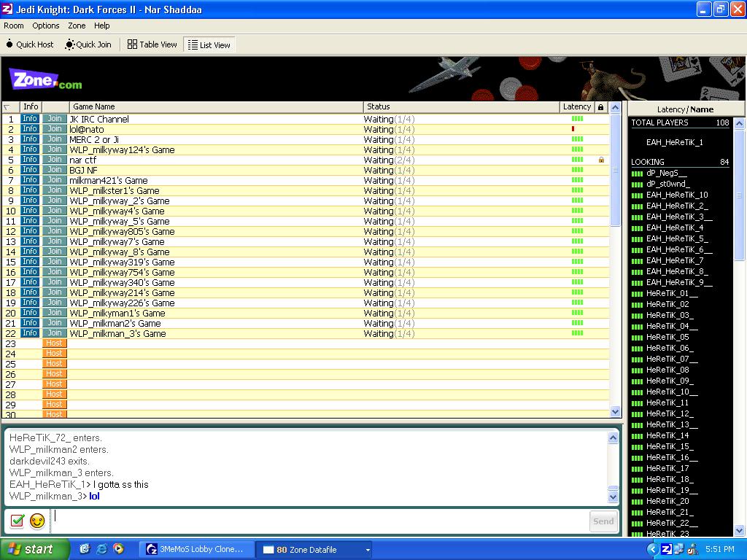Select player dP_NegS__ in list
This screenshot has height=560, width=747.
point(666,173)
